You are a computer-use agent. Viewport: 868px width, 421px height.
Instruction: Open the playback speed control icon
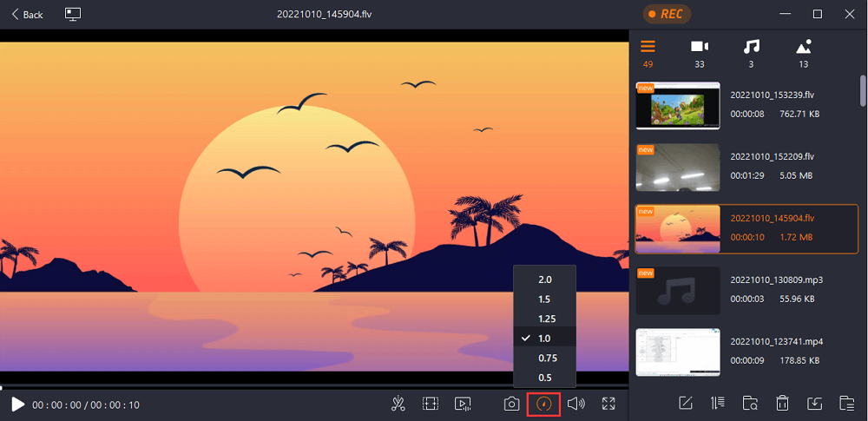544,404
